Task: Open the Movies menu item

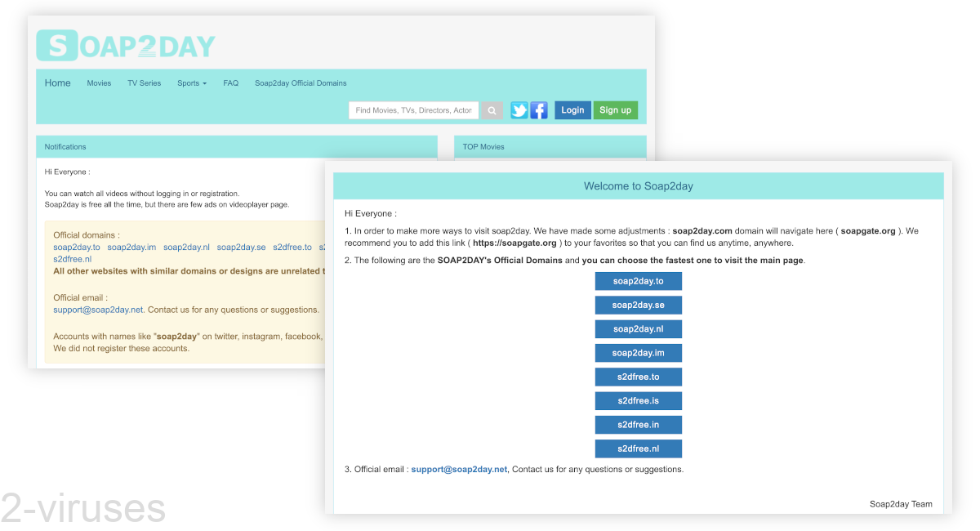Action: point(99,83)
